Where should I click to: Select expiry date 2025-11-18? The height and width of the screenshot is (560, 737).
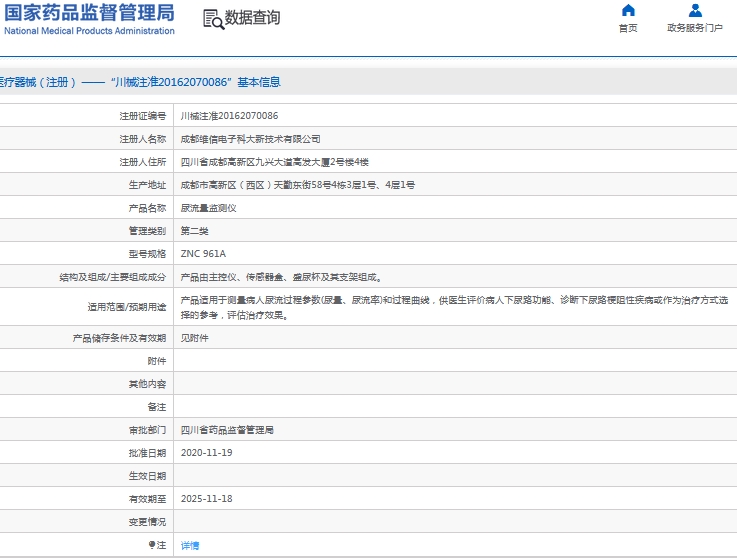pos(206,499)
